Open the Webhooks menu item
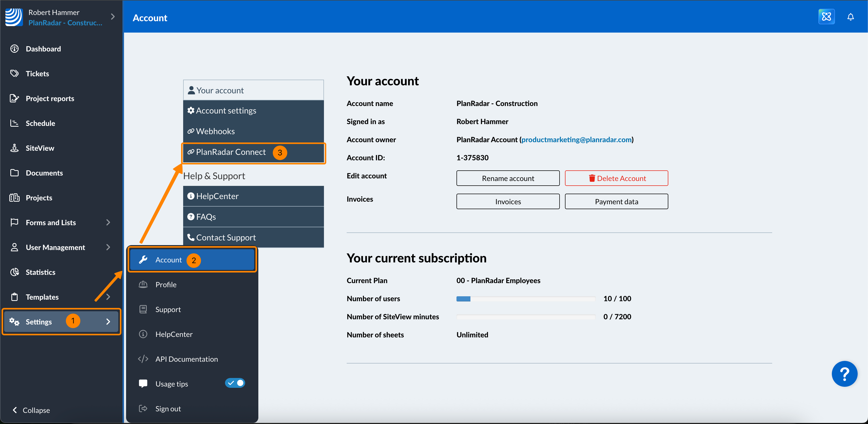868x424 pixels. pos(215,131)
